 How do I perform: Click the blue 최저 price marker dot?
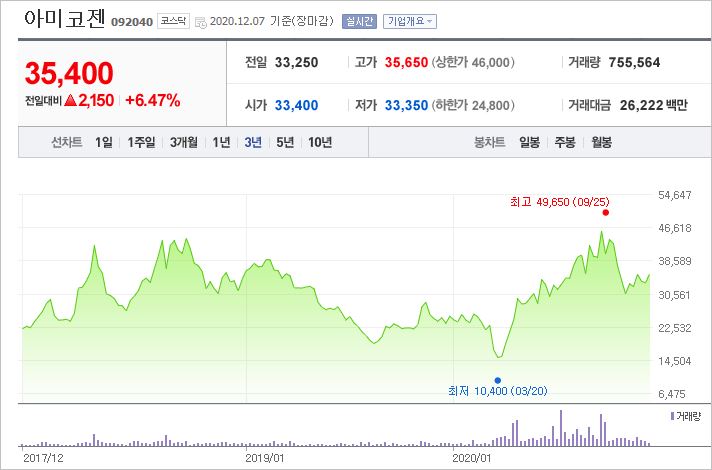pyautogui.click(x=498, y=381)
